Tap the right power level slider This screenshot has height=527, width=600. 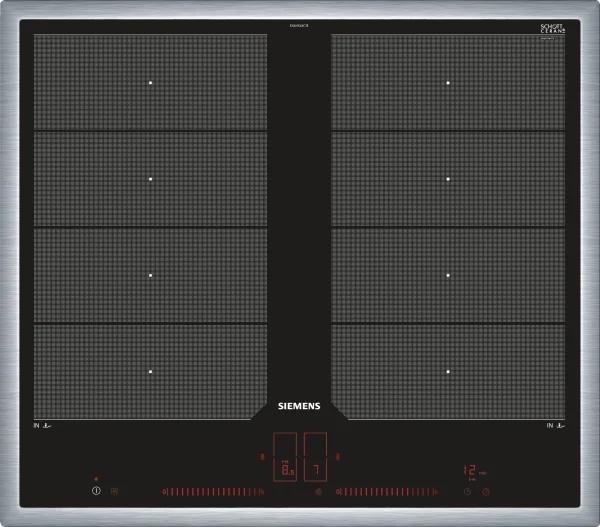pyautogui.click(x=387, y=492)
